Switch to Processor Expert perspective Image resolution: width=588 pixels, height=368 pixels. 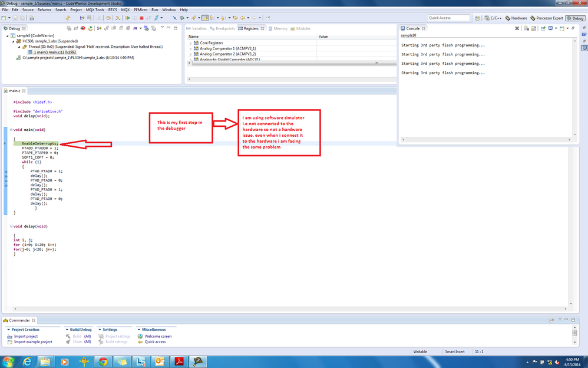(x=547, y=18)
